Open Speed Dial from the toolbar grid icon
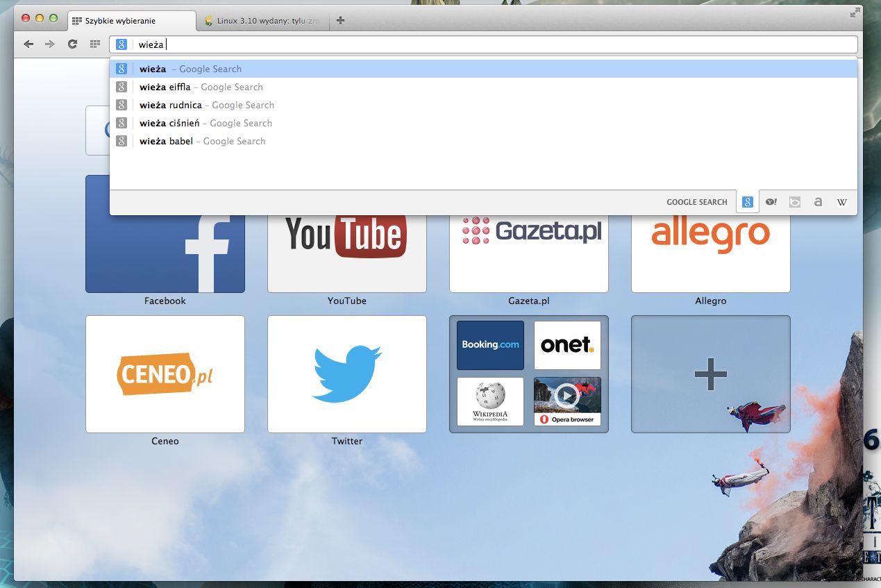This screenshot has width=881, height=588. tap(95, 44)
